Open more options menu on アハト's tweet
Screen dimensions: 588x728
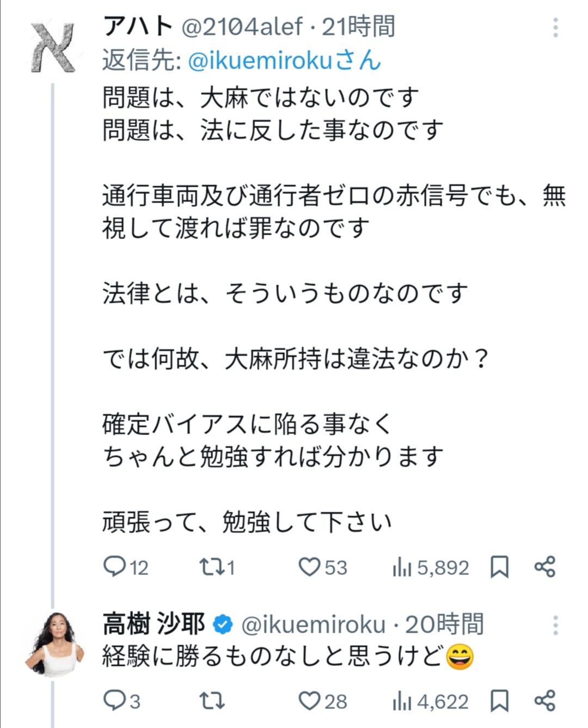[x=555, y=27]
